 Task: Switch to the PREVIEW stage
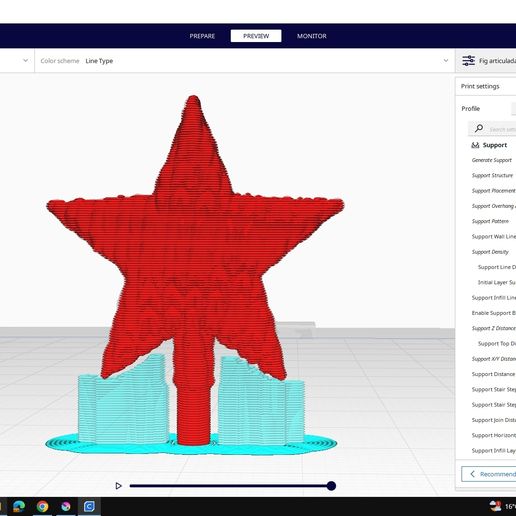tap(256, 36)
